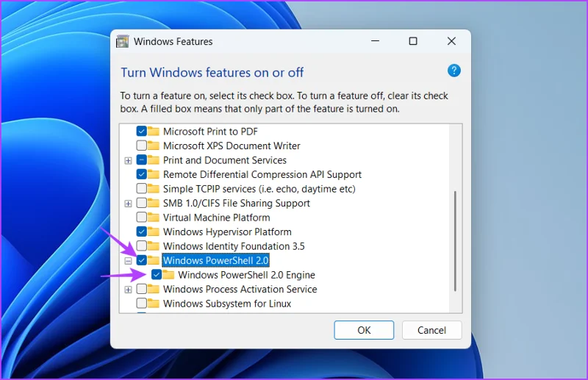
Task: Uncheck Windows Hypervisor Platform checkbox
Action: [x=141, y=232]
